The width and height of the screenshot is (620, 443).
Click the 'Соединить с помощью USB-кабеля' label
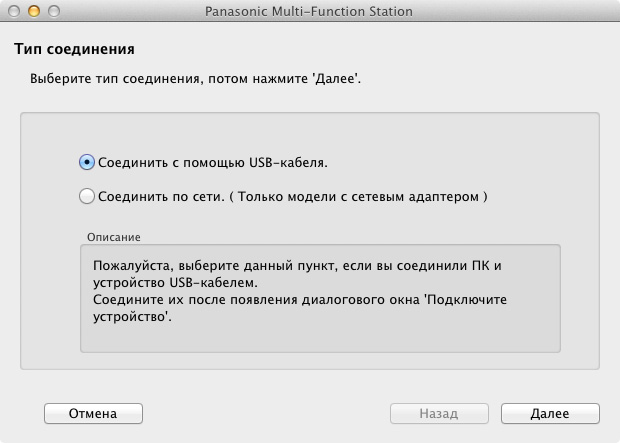tap(212, 161)
